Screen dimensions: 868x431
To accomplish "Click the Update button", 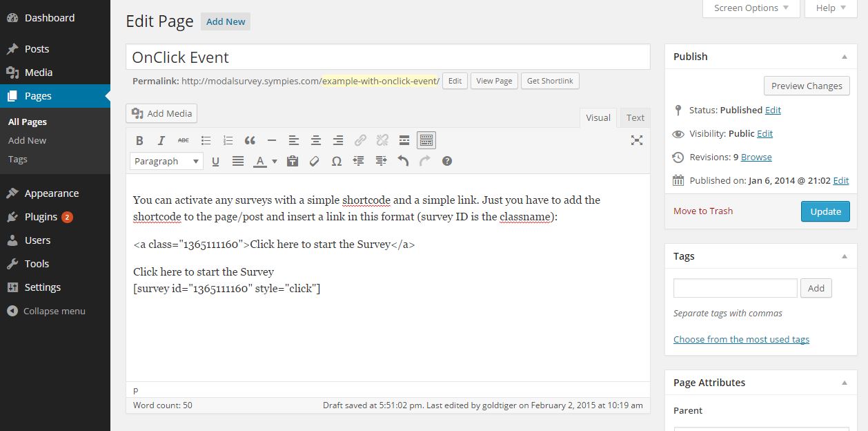I will pos(825,211).
